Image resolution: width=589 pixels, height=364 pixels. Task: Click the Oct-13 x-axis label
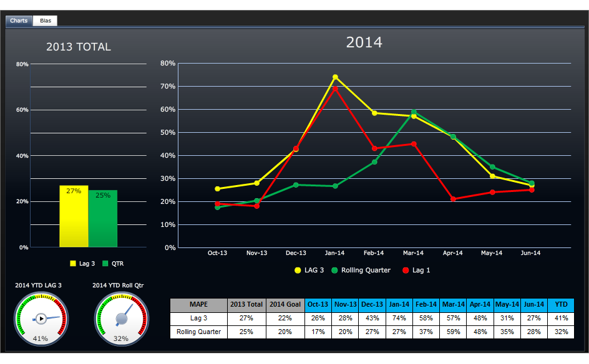tap(218, 253)
